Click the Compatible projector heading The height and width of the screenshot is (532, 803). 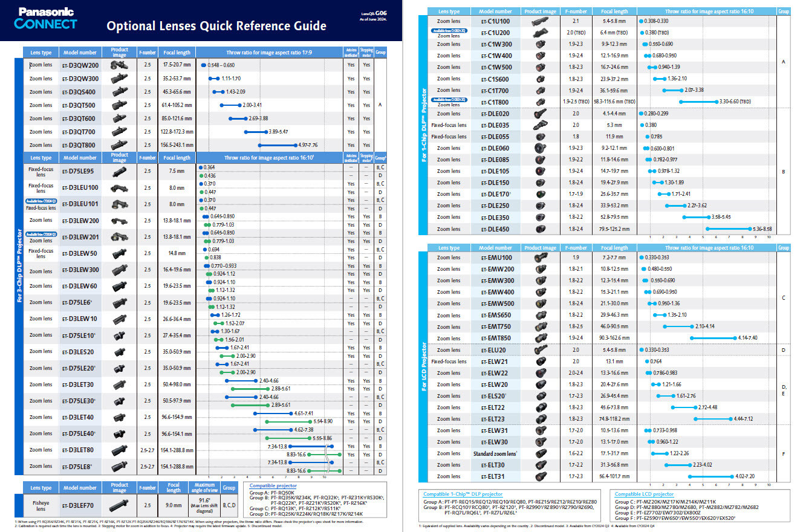(x=274, y=485)
